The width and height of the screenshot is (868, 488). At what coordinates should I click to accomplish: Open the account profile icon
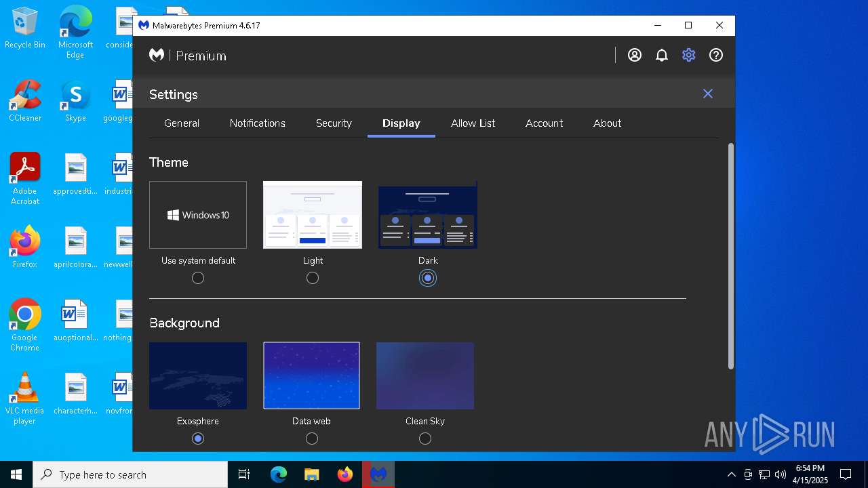[x=635, y=56]
